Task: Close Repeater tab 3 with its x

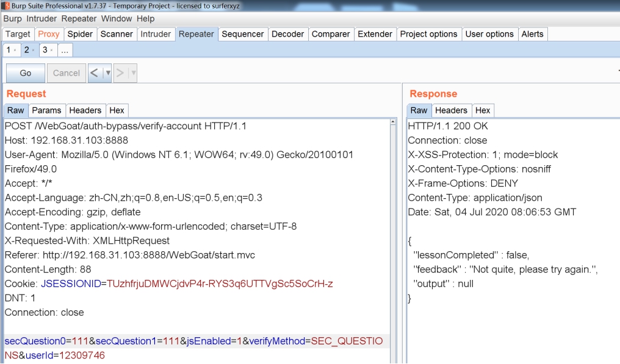Action: coord(51,50)
